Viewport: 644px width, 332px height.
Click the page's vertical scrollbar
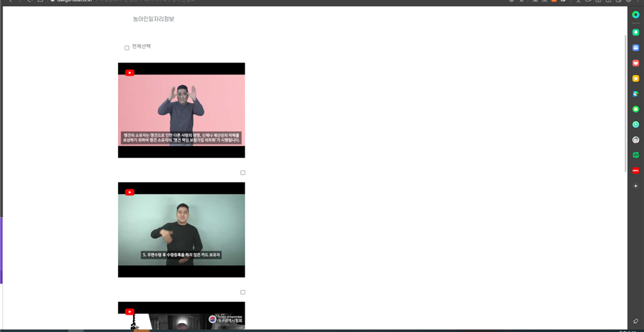click(625, 102)
